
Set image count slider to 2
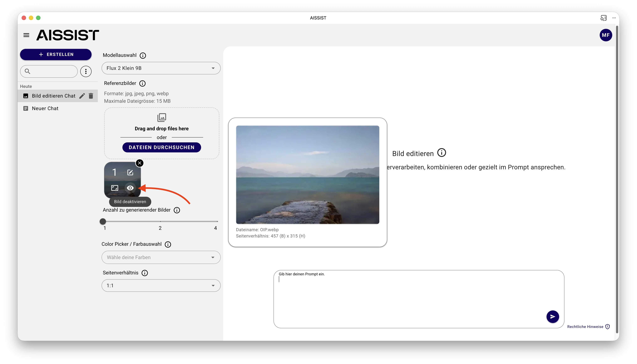coord(160,221)
